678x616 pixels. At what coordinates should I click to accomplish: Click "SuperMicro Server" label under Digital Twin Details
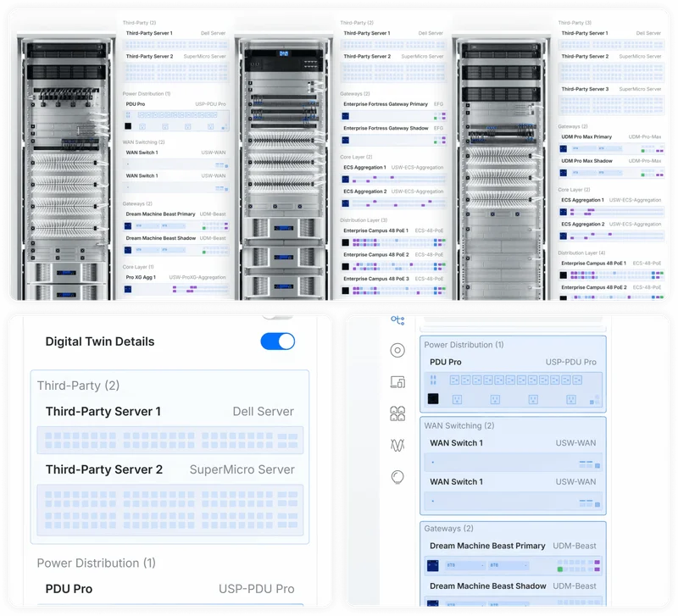click(x=242, y=469)
